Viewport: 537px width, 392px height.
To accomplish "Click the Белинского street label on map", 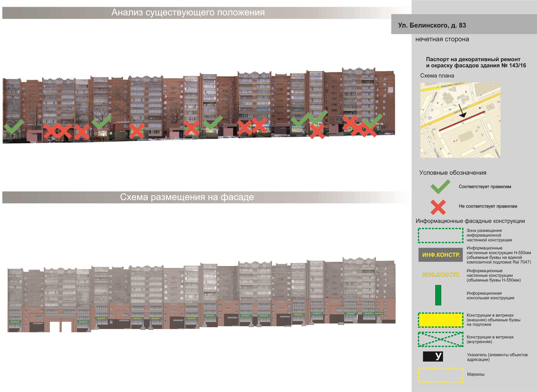I will pyautogui.click(x=461, y=110).
